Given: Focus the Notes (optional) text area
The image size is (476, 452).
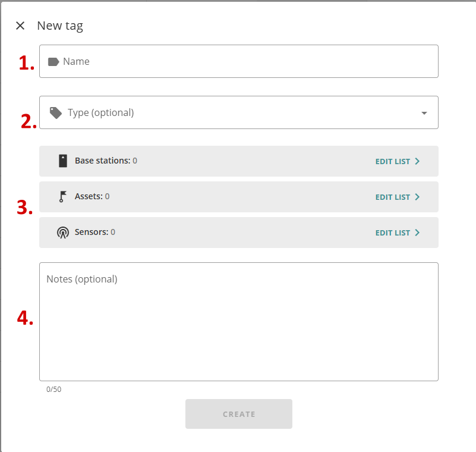Looking at the screenshot, I should point(239,322).
